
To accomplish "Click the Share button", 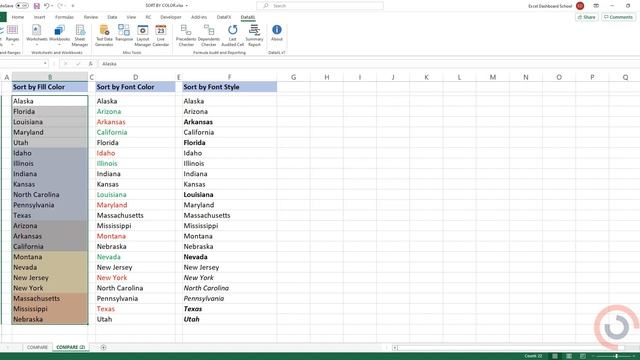I will (x=587, y=17).
